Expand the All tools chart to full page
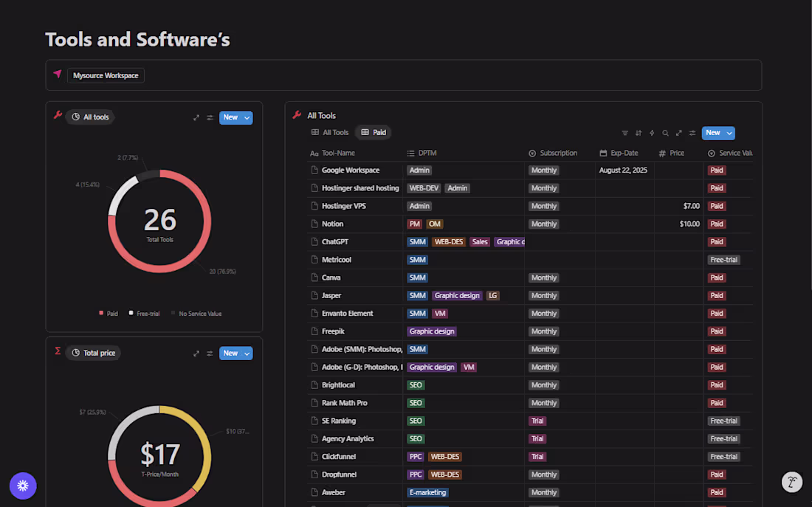 [196, 117]
